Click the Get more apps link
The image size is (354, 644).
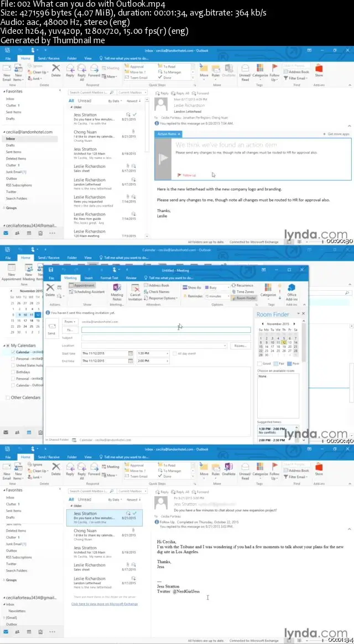coord(336,134)
